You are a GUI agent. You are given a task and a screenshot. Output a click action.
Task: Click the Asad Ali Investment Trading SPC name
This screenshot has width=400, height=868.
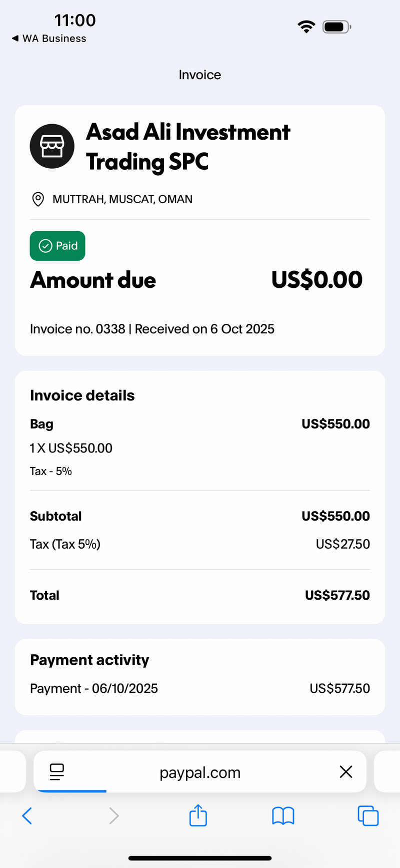pos(188,147)
